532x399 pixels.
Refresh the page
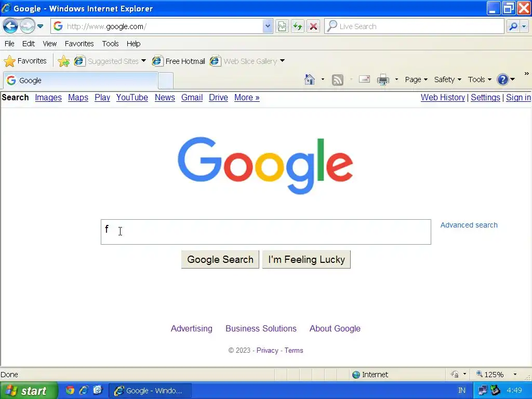click(298, 26)
